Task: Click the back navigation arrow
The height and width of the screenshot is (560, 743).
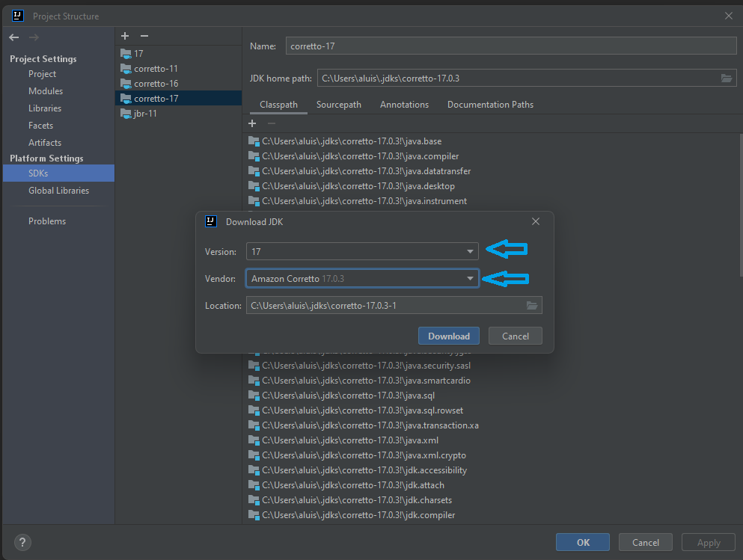Action: point(14,37)
